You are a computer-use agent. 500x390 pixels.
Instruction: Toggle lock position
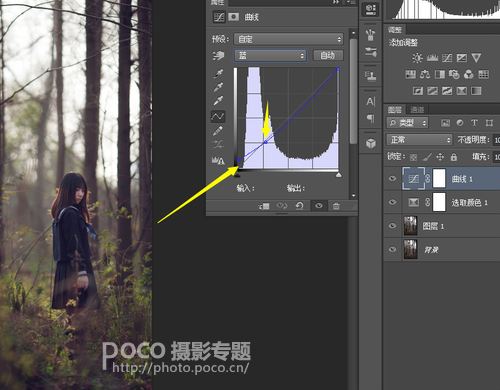pyautogui.click(x=440, y=157)
